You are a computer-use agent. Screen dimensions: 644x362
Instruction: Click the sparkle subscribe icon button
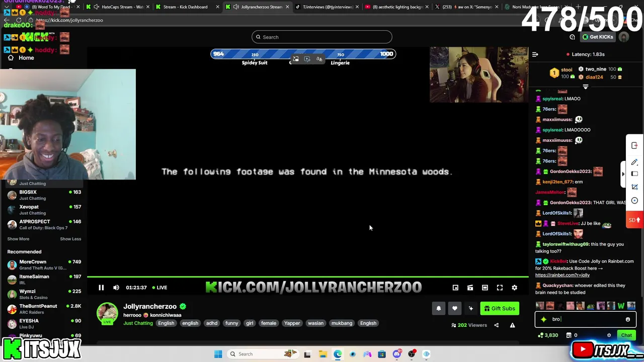click(471, 309)
